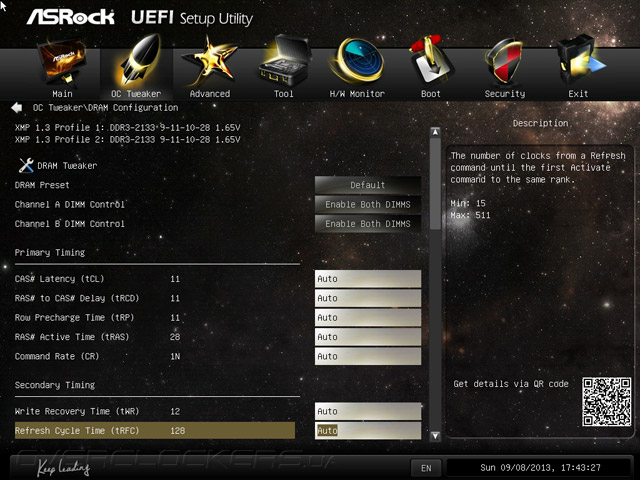Open the Advanced star icon
This screenshot has height=480, width=640.
coord(209,61)
